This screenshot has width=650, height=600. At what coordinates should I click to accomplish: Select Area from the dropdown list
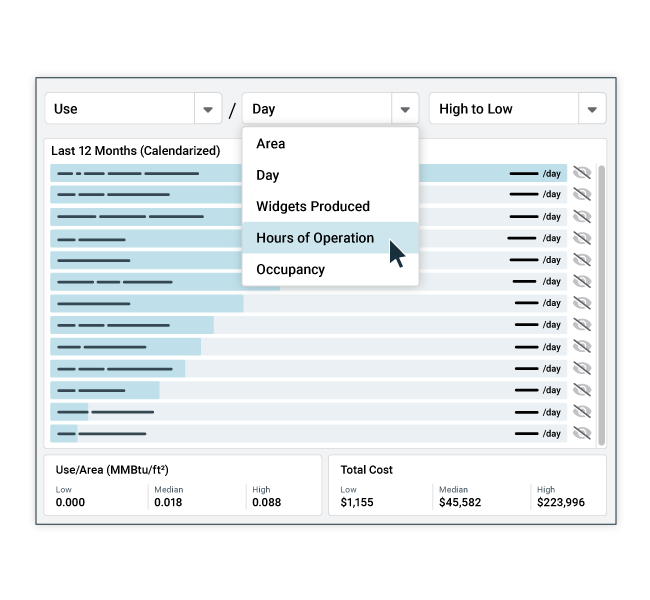pos(271,144)
